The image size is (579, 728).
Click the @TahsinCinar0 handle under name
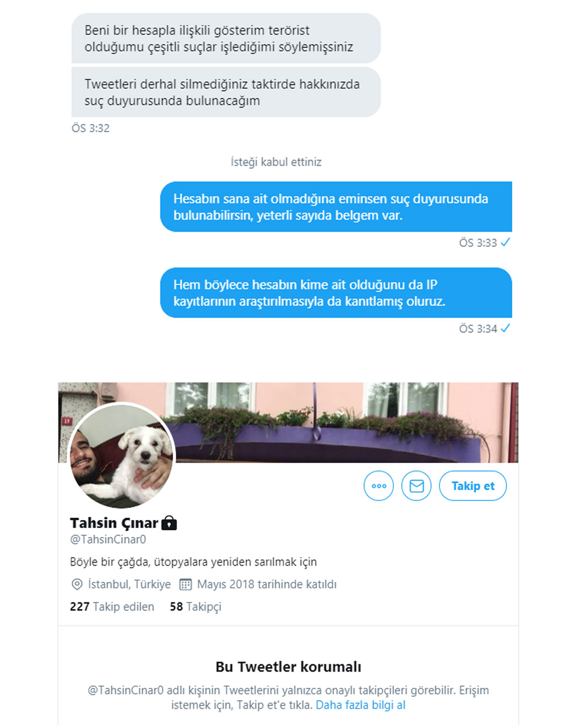[x=108, y=539]
